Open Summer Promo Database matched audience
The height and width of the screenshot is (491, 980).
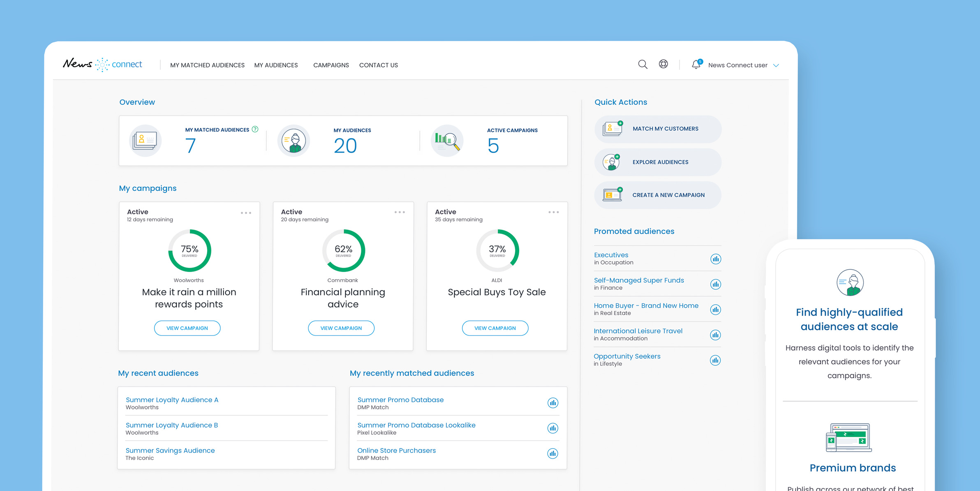400,400
